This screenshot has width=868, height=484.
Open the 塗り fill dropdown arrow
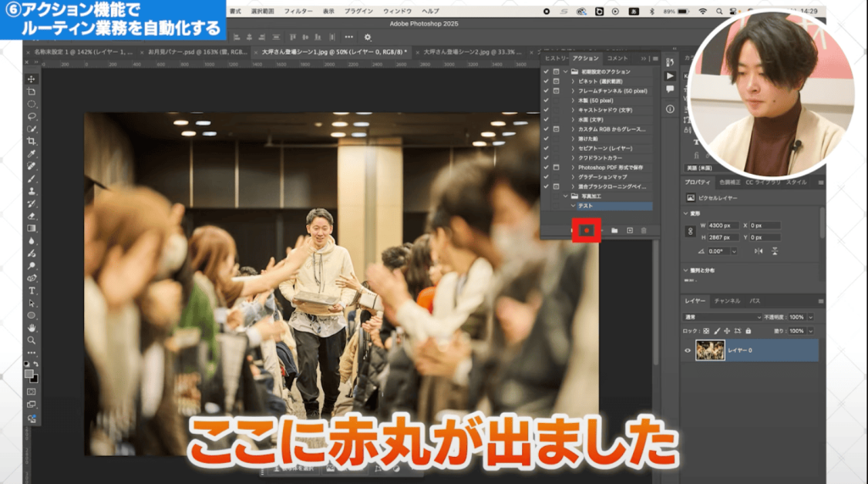point(810,331)
